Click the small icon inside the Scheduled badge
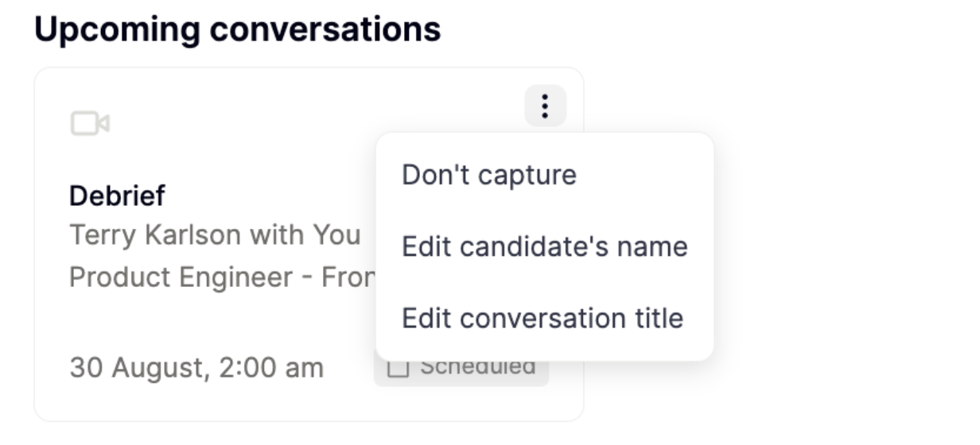The image size is (980, 445). click(396, 369)
